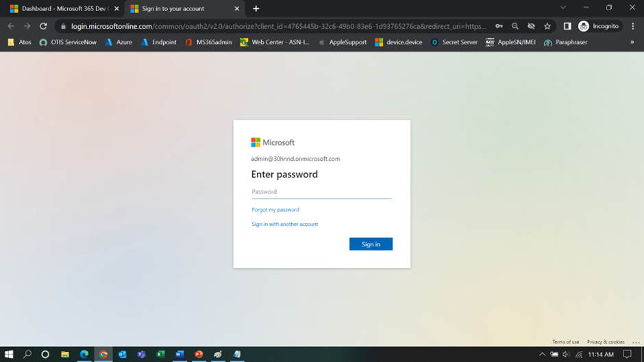This screenshot has height=362, width=644.
Task: Bookmark this page with the star
Action: coord(547,26)
